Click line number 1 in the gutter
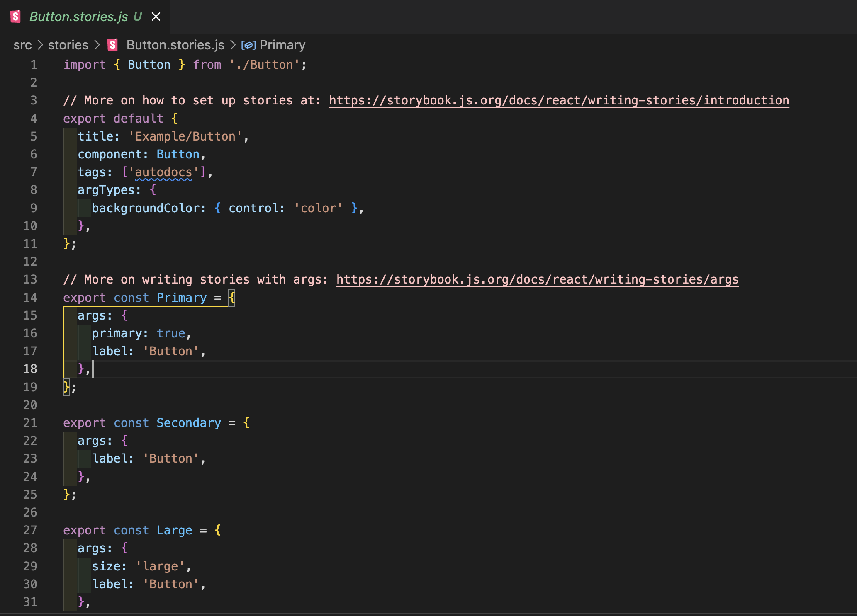 coord(34,65)
